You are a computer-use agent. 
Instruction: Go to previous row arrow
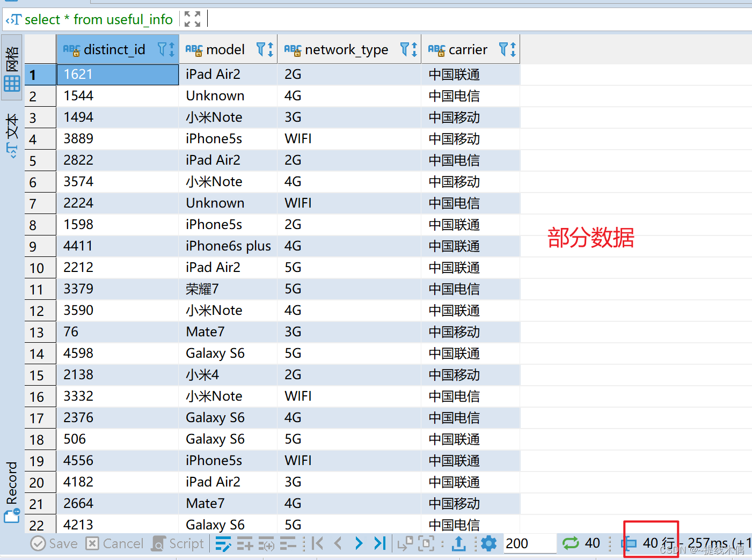pyautogui.click(x=338, y=543)
